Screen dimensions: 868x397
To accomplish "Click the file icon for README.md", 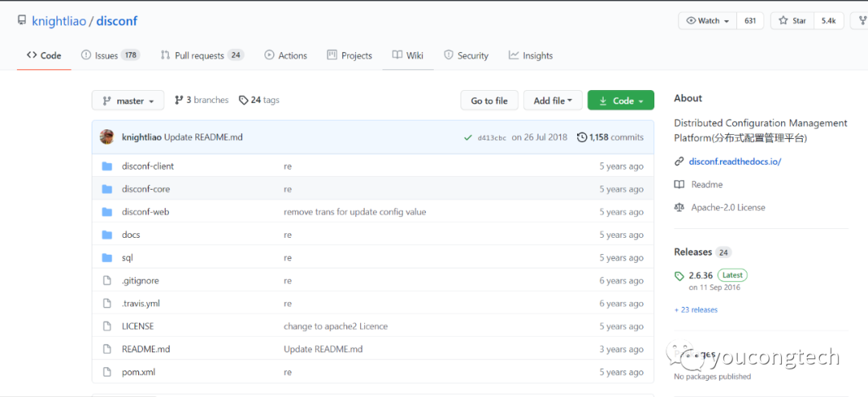I will tap(108, 350).
